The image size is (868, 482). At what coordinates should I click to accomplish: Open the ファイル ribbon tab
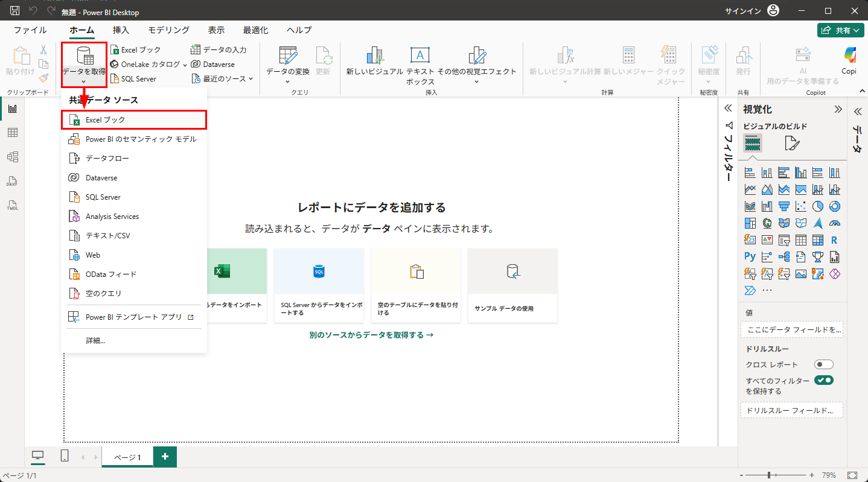tap(30, 30)
